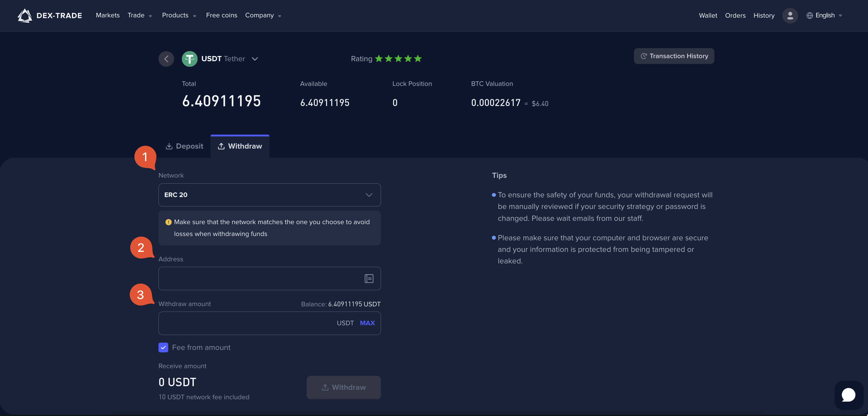Click the fifth rating star
This screenshot has width=868, height=416.
[418, 58]
